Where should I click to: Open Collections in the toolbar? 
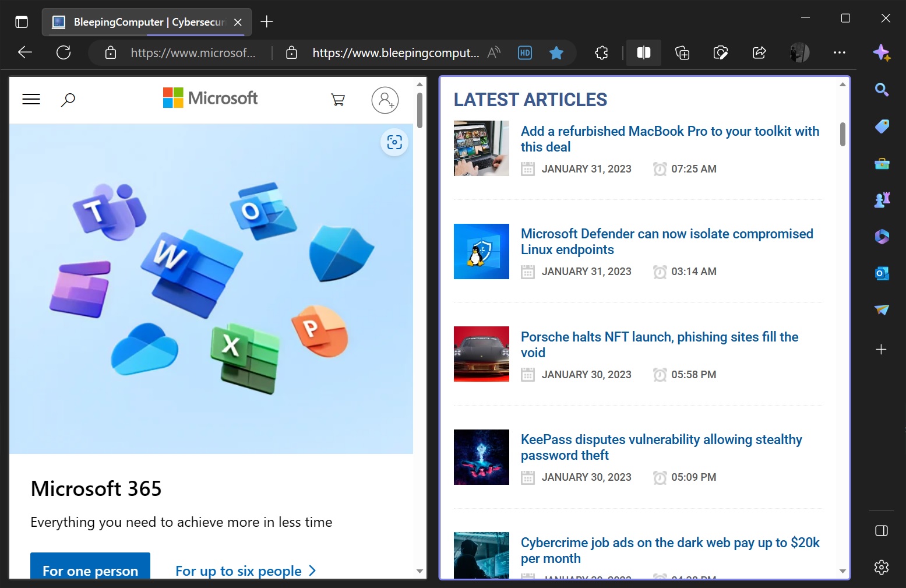682,52
